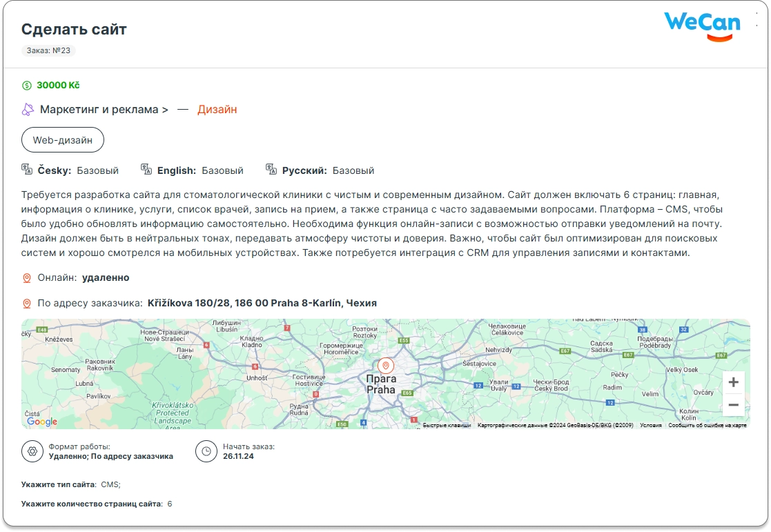
Task: Click the language icon beside Русский
Action: click(x=271, y=170)
